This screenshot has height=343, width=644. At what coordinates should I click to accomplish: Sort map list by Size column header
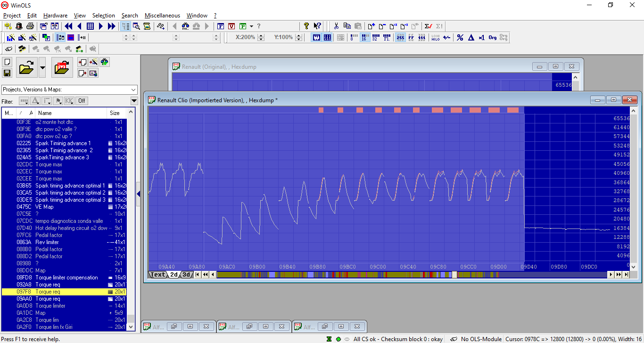[x=117, y=113]
